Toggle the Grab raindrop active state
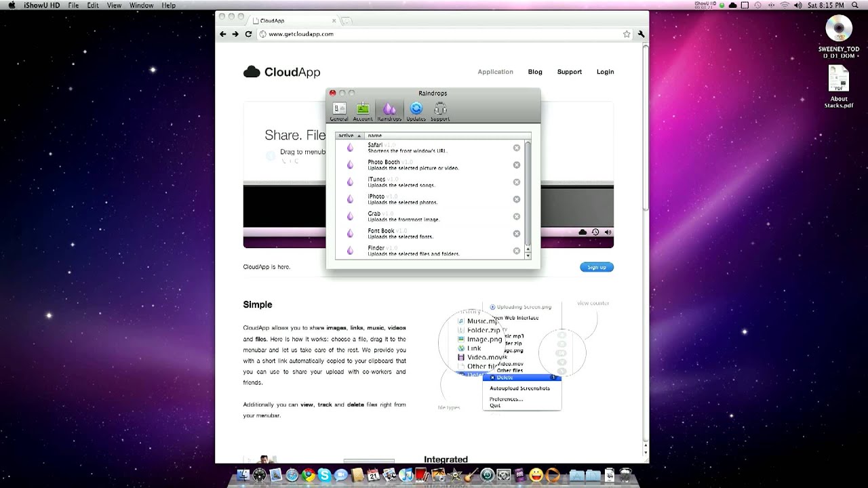 pyautogui.click(x=350, y=216)
